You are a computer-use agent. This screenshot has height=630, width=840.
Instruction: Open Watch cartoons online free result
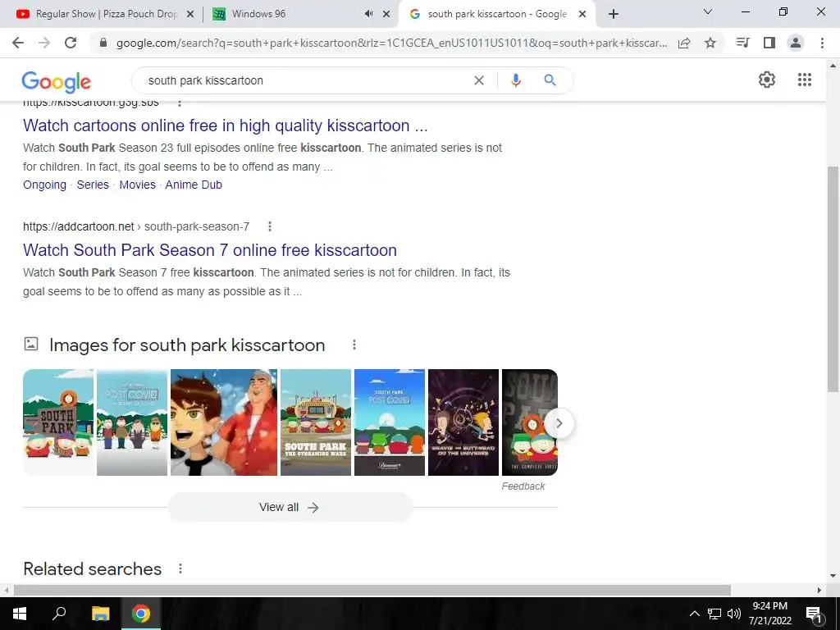click(x=226, y=126)
